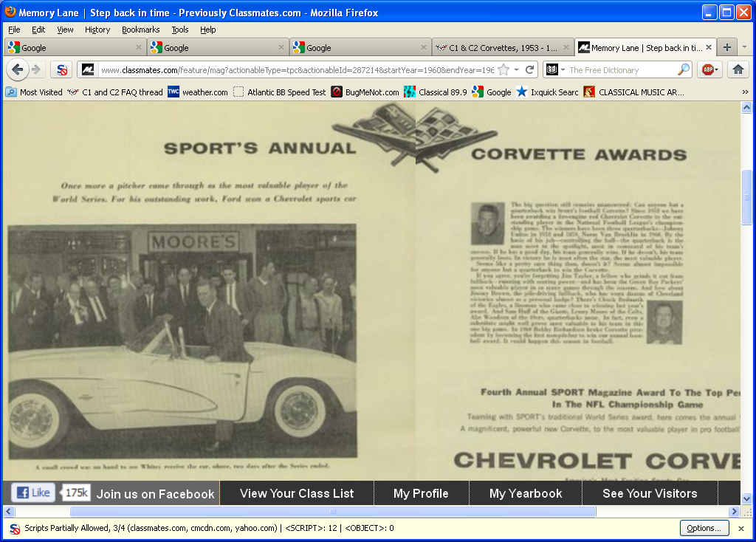Open the Classical 89.9 bookmark
The height and width of the screenshot is (542, 756).
click(436, 92)
